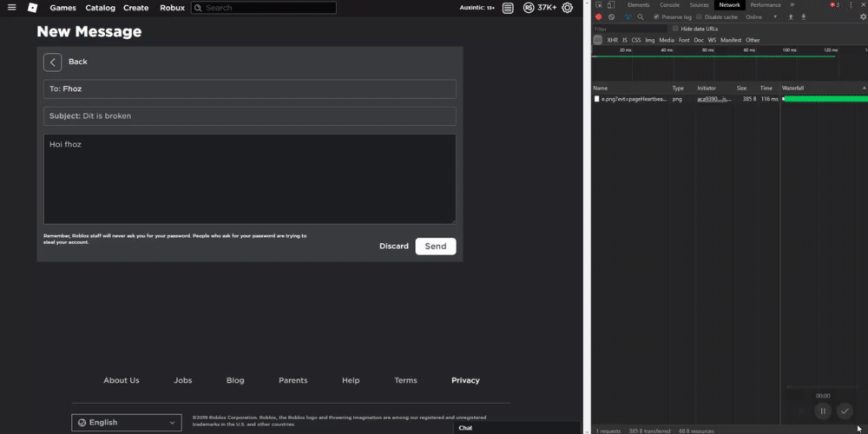Screen dimensions: 868x434
Task: Click the magnifier icon in the search box
Action: point(197,8)
